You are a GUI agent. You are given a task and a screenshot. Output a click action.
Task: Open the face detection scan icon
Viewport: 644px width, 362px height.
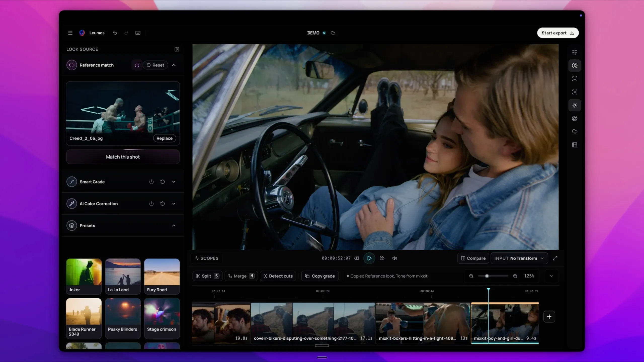pos(575,79)
